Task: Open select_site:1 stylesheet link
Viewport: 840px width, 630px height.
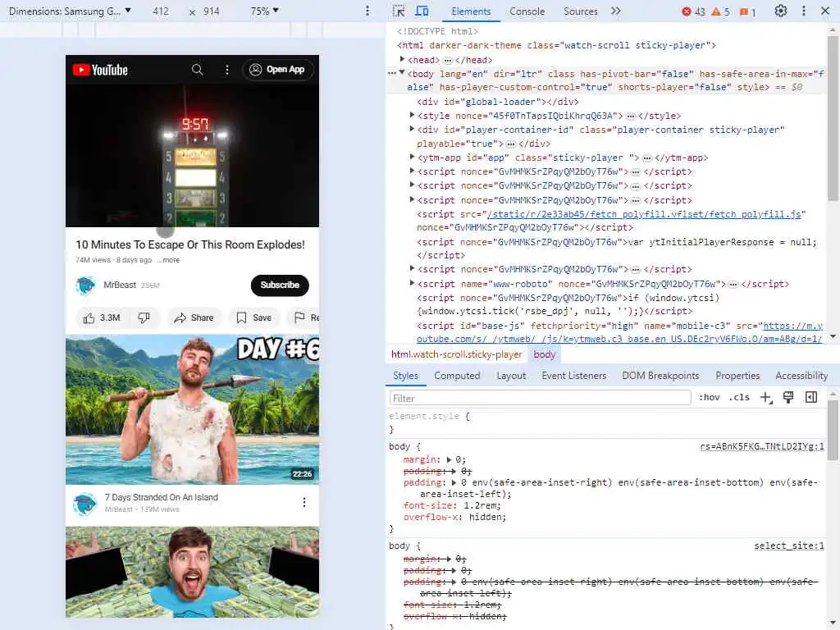Action: click(788, 546)
